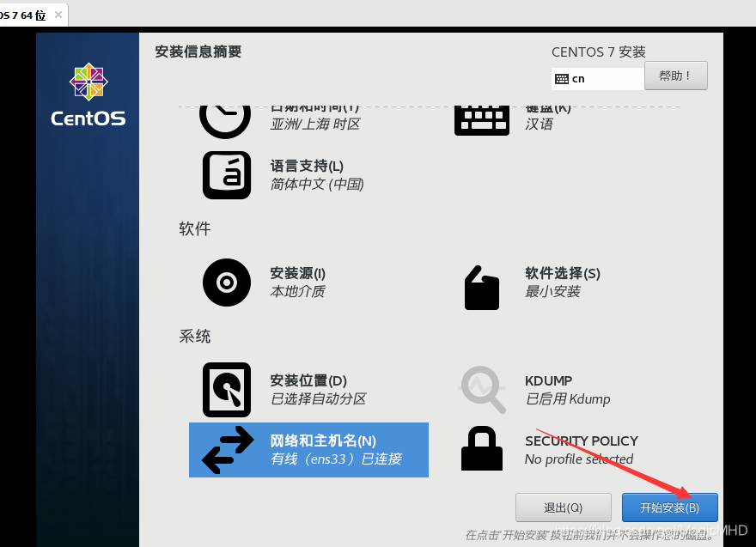This screenshot has height=547, width=756.
Task: Close the CentOS 7 64 位 VM tab
Action: click(58, 15)
